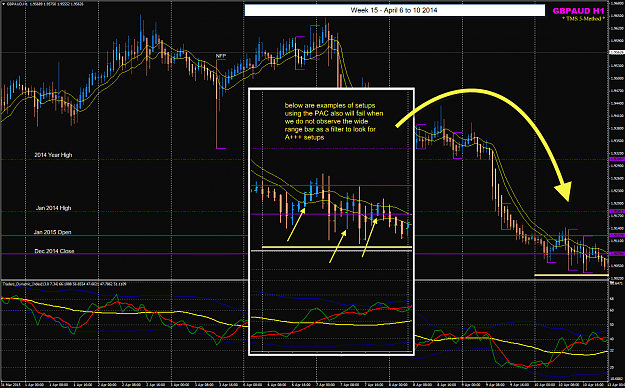The height and width of the screenshot is (388, 625).
Task: Click the purple price tag for 2014 Year High
Action: [x=617, y=159]
